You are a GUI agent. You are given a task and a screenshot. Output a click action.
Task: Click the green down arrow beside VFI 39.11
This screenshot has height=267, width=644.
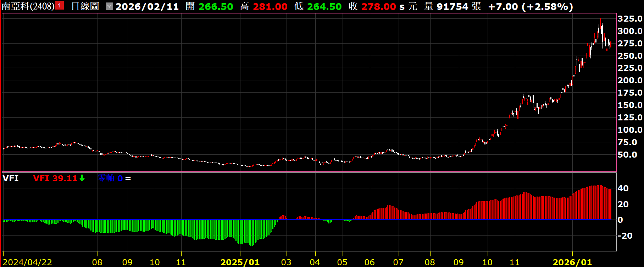coord(82,178)
